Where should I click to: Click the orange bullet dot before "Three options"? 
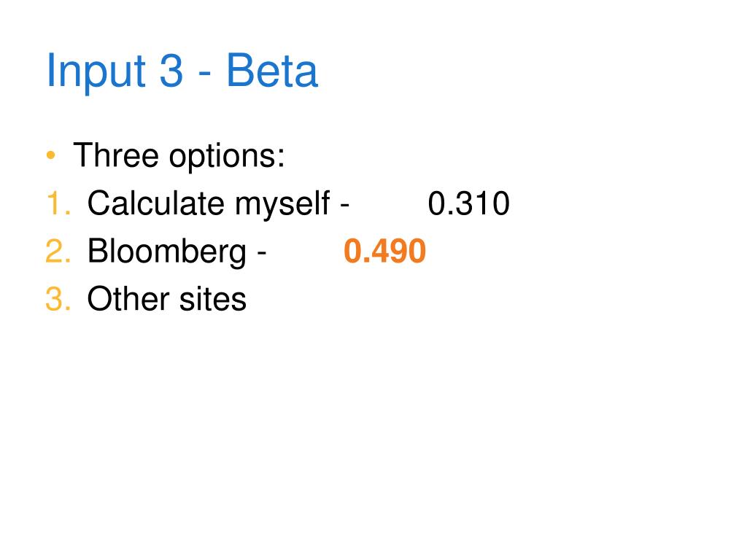pyautogui.click(x=51, y=155)
